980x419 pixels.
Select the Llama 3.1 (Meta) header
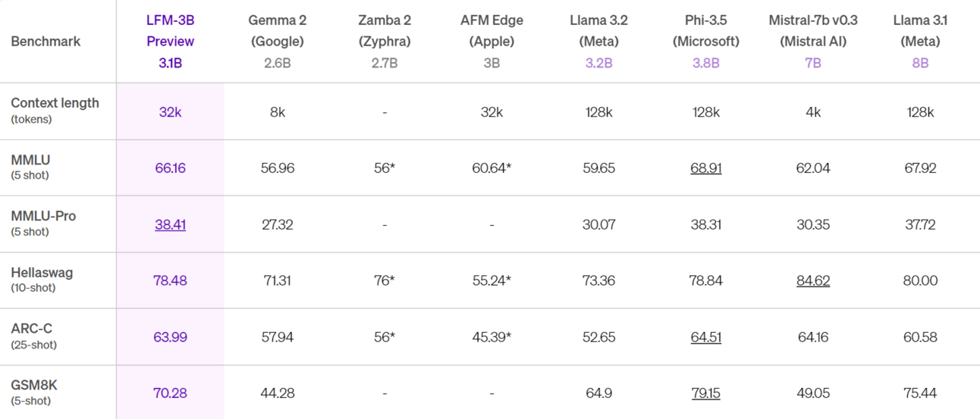click(919, 41)
